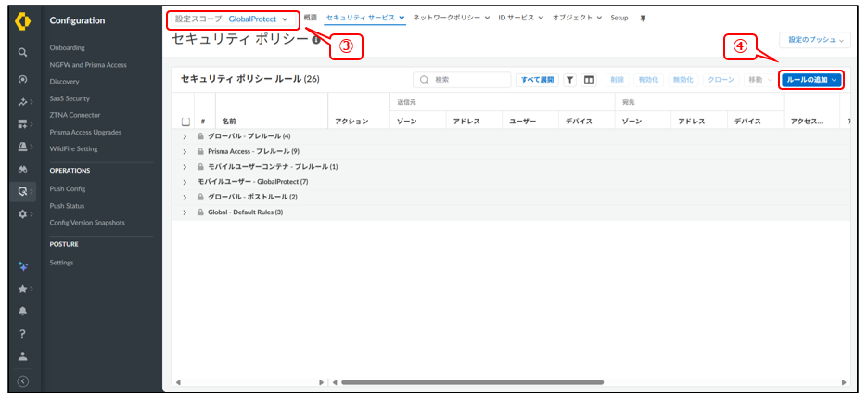Click the lock icon on グローバル - ポストルール row

coord(200,197)
